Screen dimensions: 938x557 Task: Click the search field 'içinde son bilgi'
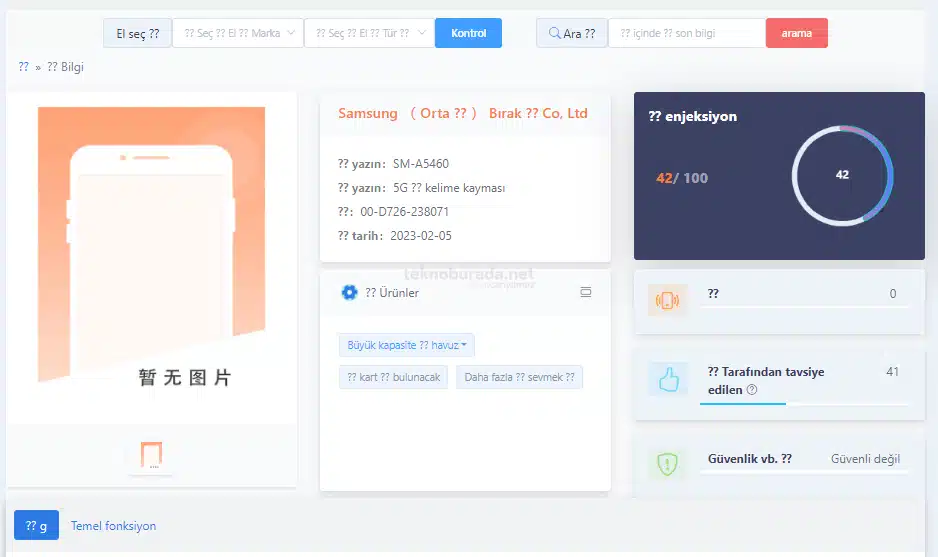click(x=687, y=33)
